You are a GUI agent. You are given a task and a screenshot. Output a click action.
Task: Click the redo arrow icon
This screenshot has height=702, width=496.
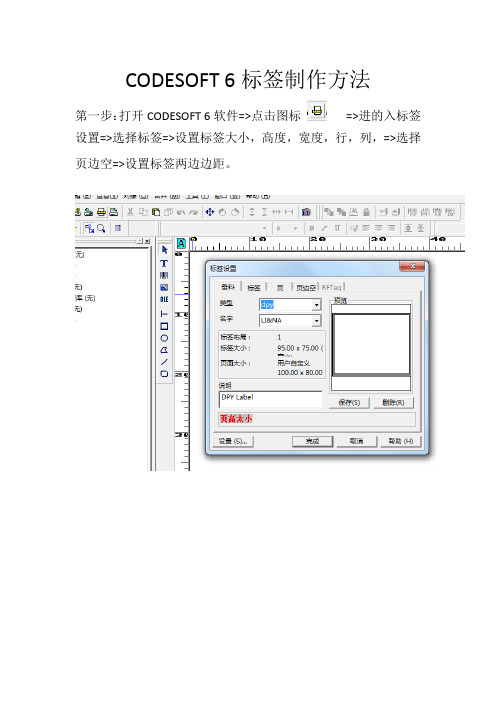click(193, 212)
